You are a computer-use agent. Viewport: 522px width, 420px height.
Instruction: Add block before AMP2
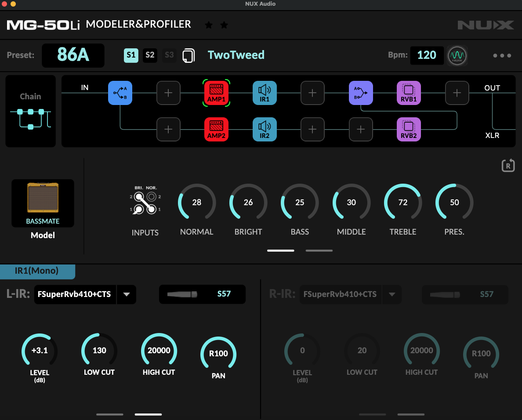168,130
